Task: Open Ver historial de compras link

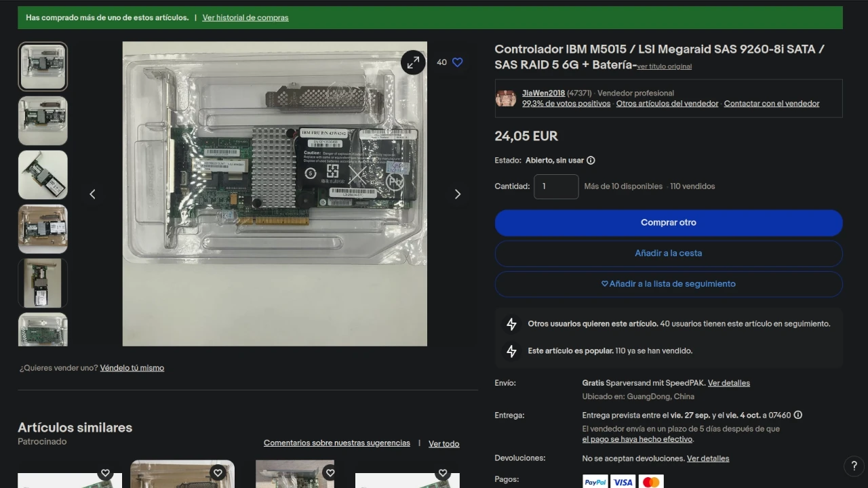Action: [x=245, y=18]
